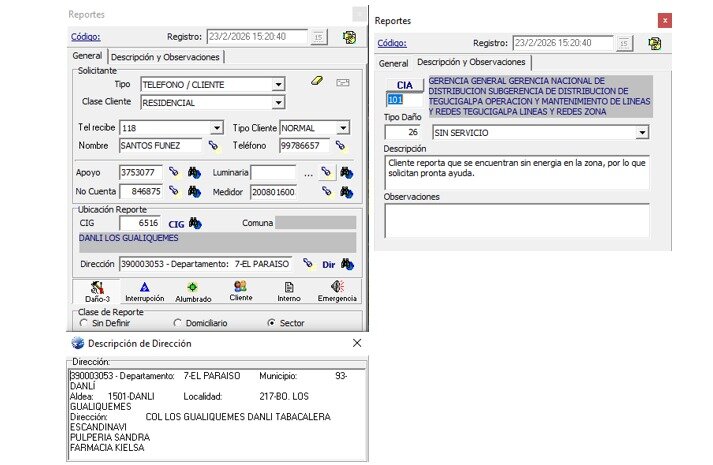The height and width of the screenshot is (465, 713).
Task: Switch to Descripción y Observaciones tab in left window
Action: pos(165,57)
